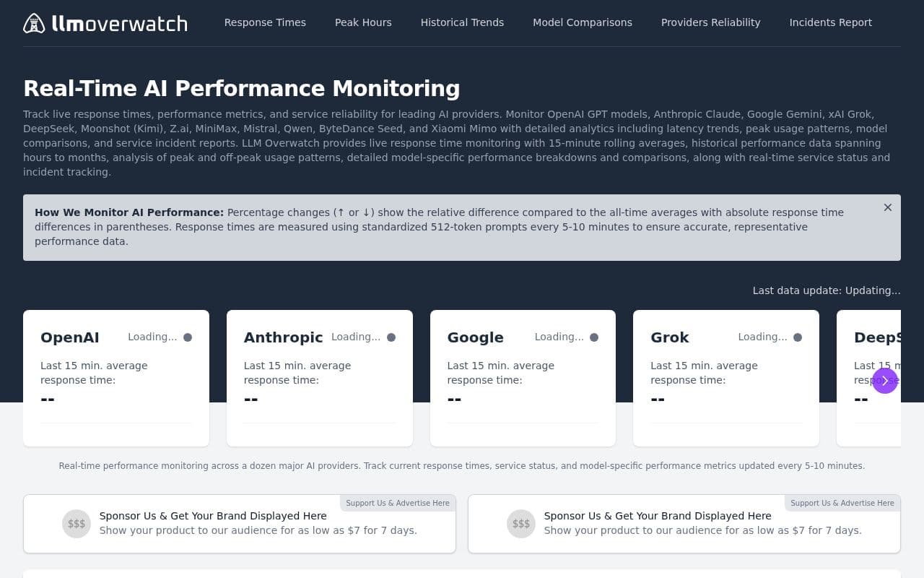Open Historical Trends
924x578 pixels.
pyautogui.click(x=462, y=22)
